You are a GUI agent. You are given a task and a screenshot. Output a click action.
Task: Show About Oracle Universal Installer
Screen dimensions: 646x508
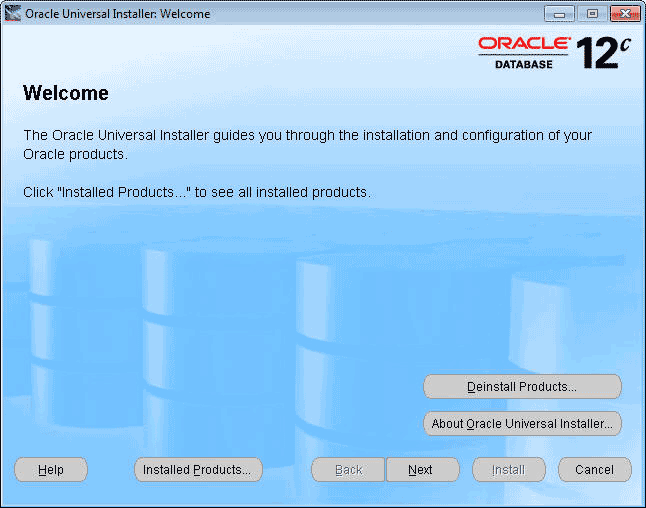(x=522, y=424)
